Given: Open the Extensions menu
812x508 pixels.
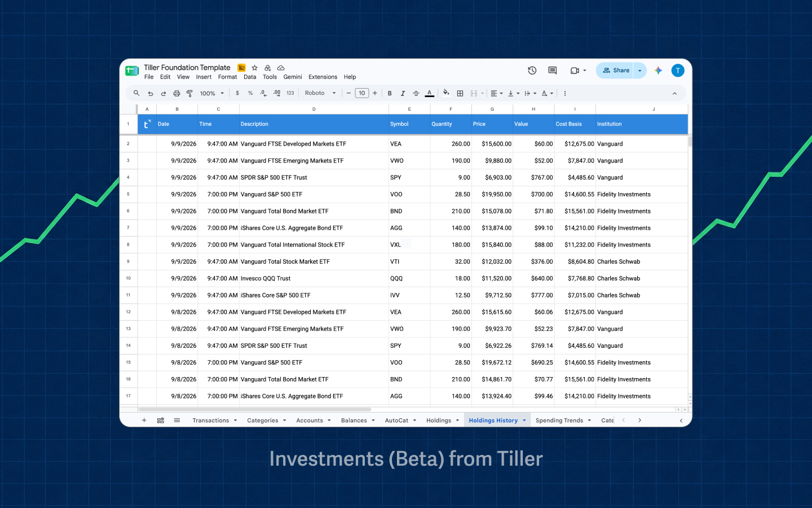Looking at the screenshot, I should pos(323,77).
